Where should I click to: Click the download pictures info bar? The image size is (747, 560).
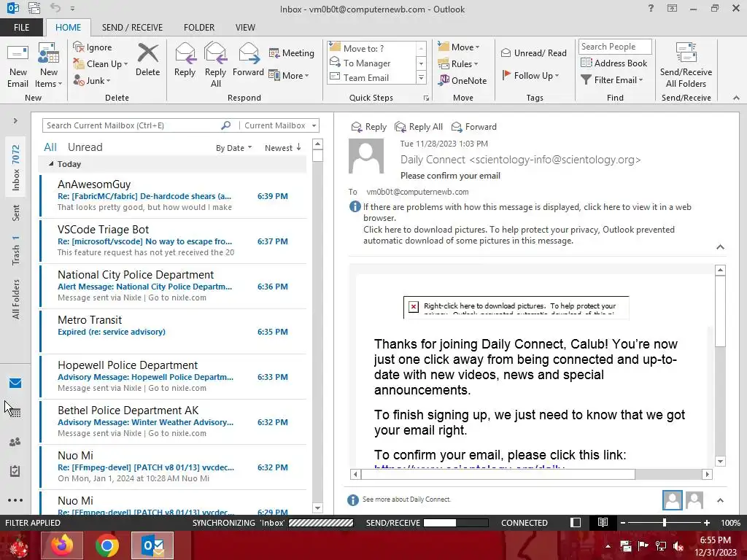519,235
